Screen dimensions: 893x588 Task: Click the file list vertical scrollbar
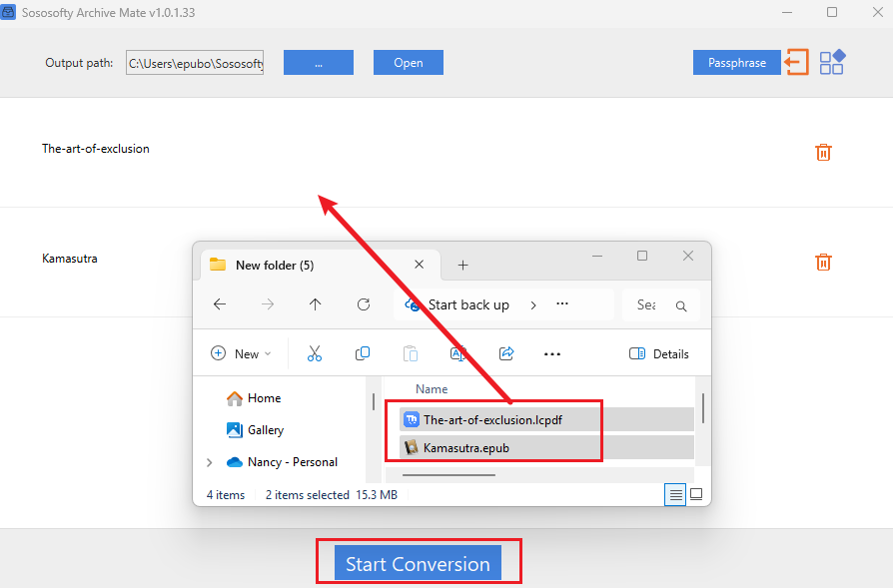tap(703, 408)
